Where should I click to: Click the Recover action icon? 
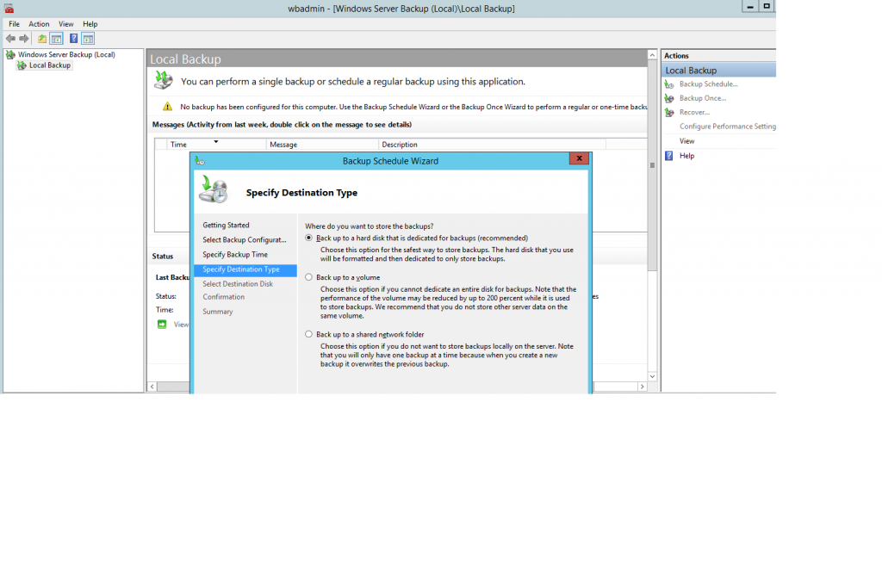[669, 113]
